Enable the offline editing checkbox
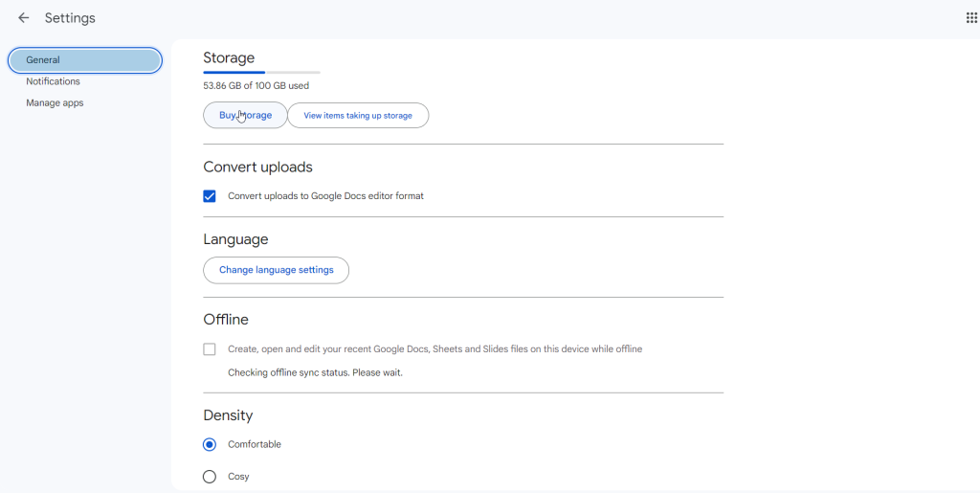This screenshot has height=493, width=980. pos(210,349)
